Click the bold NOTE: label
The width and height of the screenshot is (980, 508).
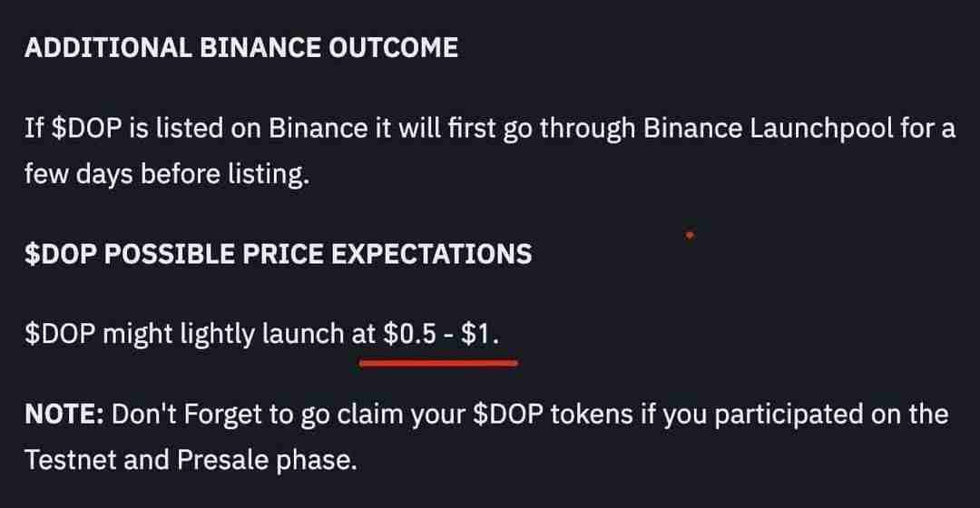pyautogui.click(x=64, y=415)
